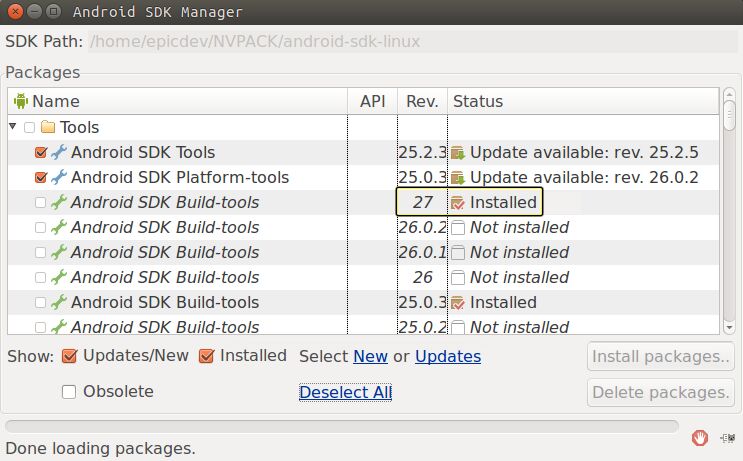Screen dimensions: 743x461
Task: Close the Android SDK Manager window
Action: [15, 11]
